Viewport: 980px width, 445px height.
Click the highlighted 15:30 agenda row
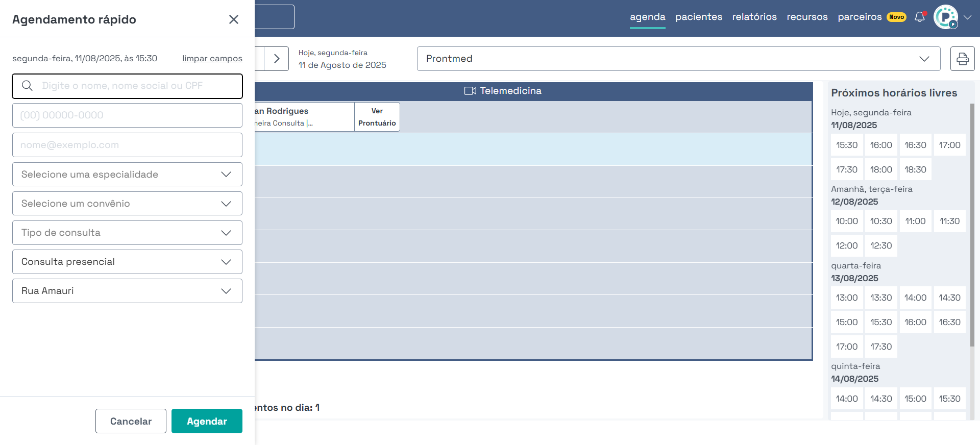pyautogui.click(x=533, y=149)
